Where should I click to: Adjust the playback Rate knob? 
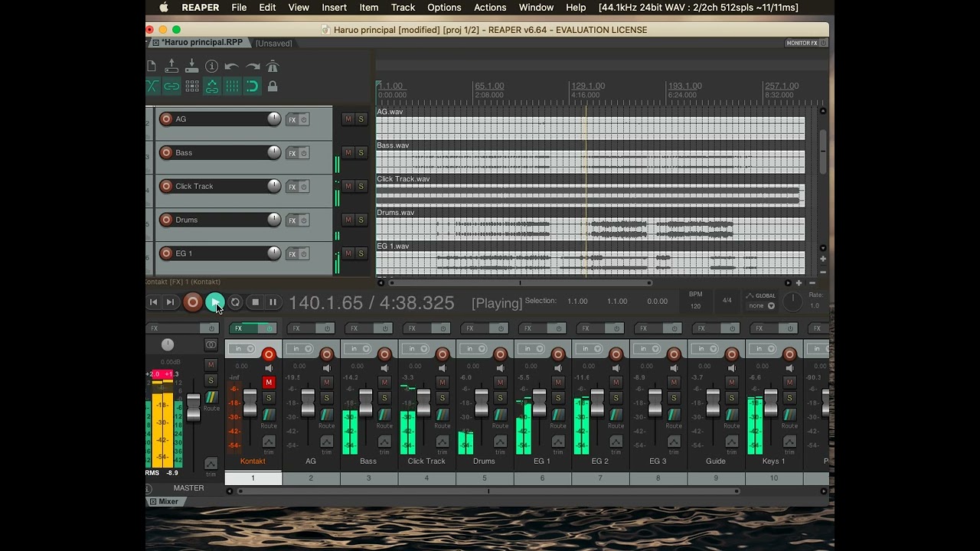click(792, 302)
